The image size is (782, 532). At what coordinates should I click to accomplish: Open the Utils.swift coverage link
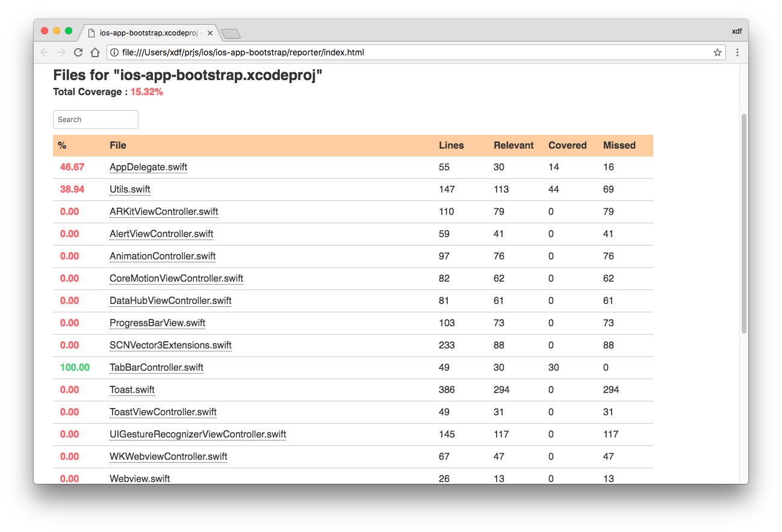coord(129,190)
